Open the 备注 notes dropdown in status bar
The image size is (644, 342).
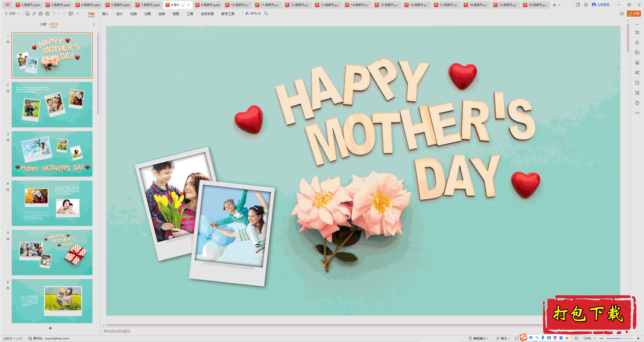pyautogui.click(x=503, y=338)
